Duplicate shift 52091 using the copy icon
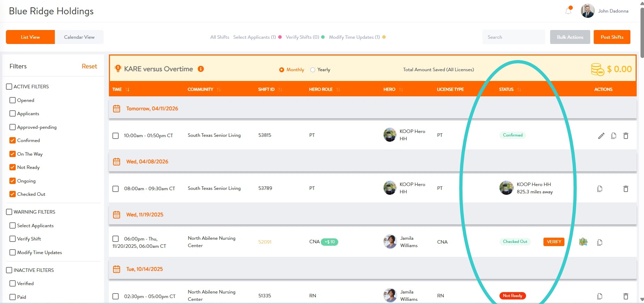The width and height of the screenshot is (644, 304). (600, 242)
